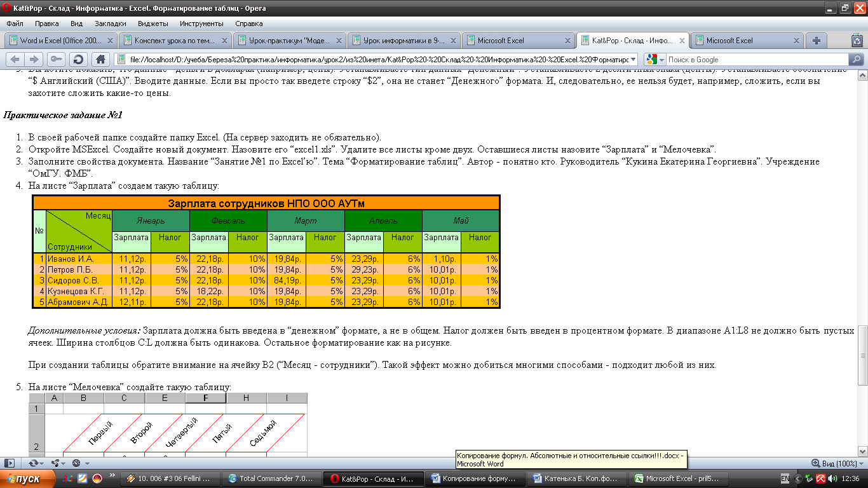This screenshot has width=868, height=488.
Task: Open the address bar history dropdown
Action: [x=634, y=60]
